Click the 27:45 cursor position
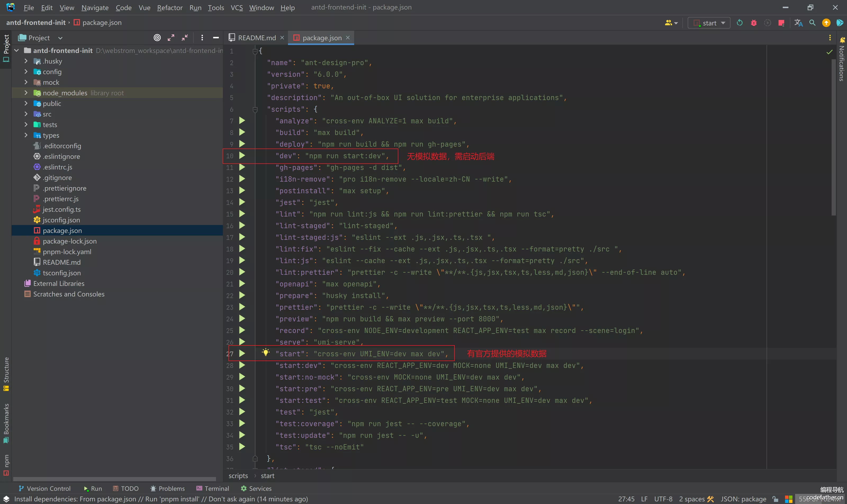The image size is (847, 504). pyautogui.click(x=626, y=499)
